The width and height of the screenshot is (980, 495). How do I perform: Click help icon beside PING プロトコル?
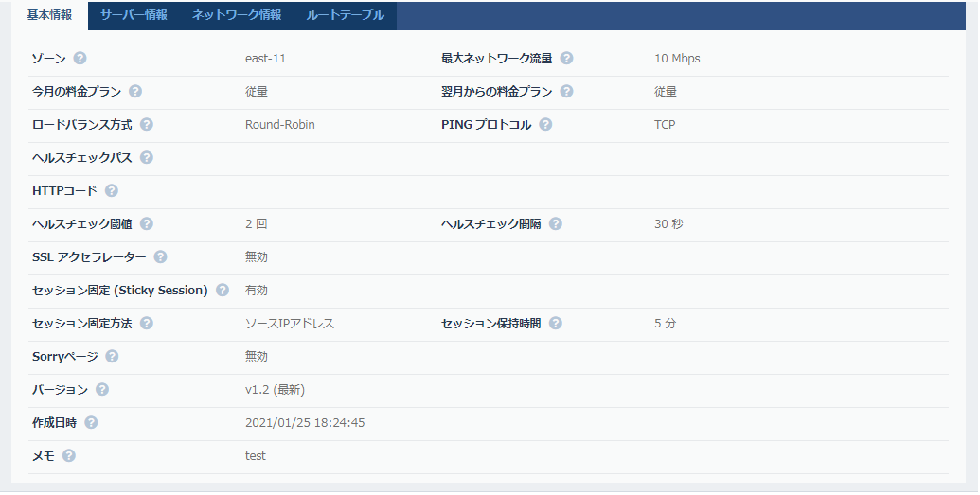pyautogui.click(x=546, y=125)
